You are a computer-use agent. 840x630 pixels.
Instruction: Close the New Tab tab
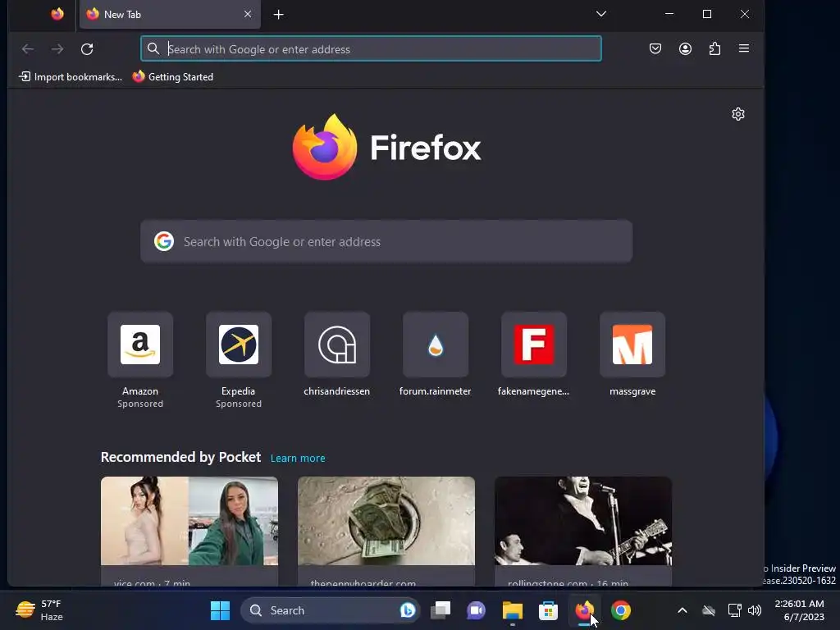tap(248, 14)
